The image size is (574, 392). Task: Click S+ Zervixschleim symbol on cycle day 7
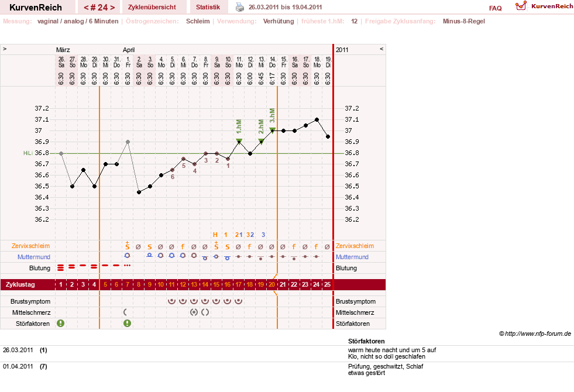point(127,246)
